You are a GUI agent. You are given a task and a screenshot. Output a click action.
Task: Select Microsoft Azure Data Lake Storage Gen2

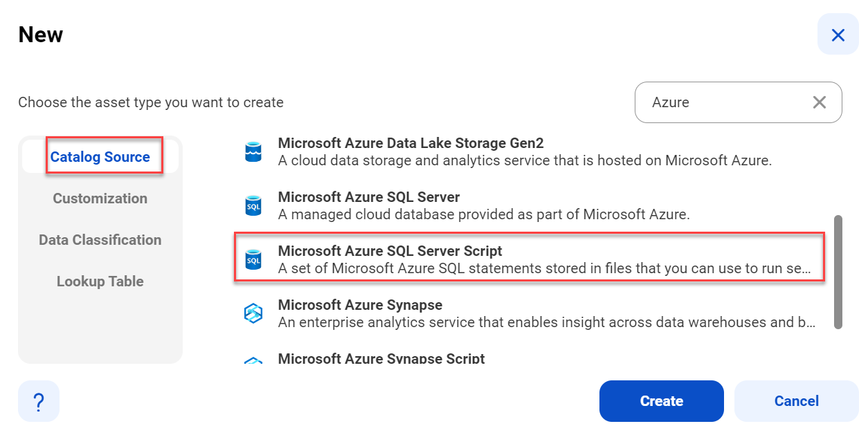(x=410, y=143)
